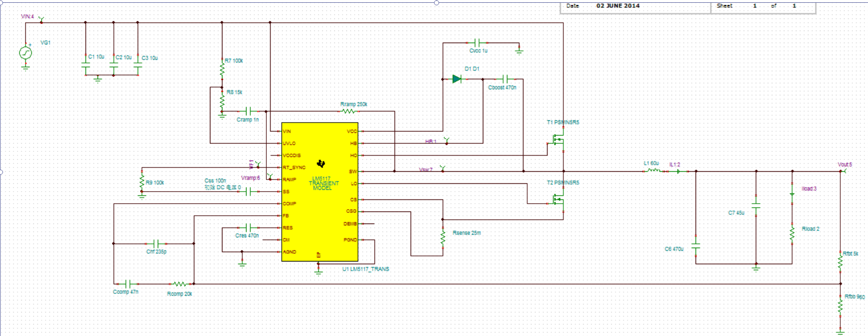Image resolution: width=868 pixels, height=336 pixels.
Task: Select the Rload 2 resistor symbol
Action: tap(792, 234)
